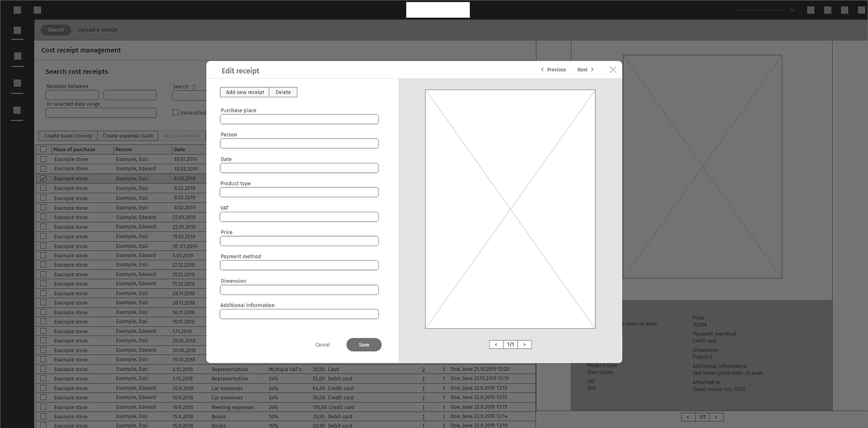Click 'Car expenses' cell in 19.9.2018 row

pyautogui.click(x=227, y=397)
